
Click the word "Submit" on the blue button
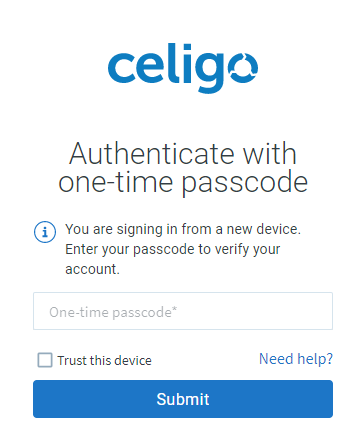pyautogui.click(x=183, y=399)
